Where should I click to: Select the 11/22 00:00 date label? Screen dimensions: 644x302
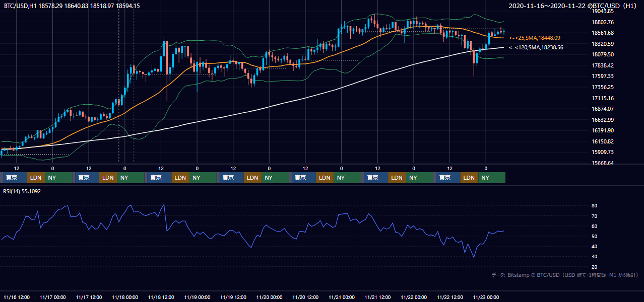414,297
